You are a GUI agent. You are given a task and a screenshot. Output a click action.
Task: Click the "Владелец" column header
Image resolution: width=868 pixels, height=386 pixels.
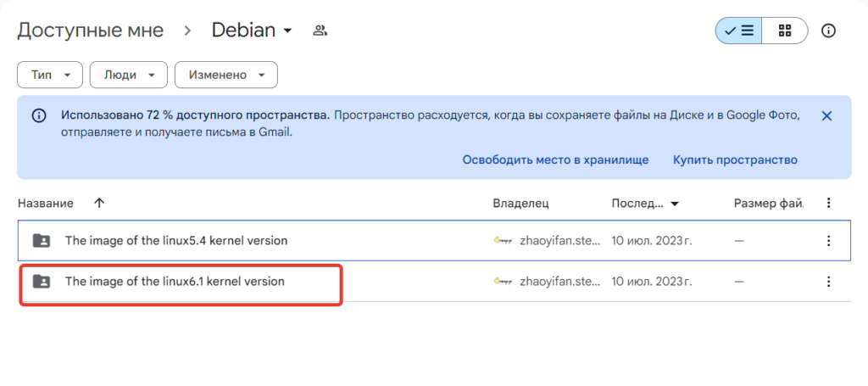click(x=520, y=204)
